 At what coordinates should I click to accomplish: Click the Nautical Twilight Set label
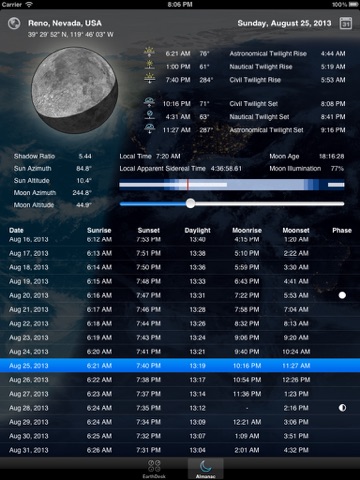click(259, 117)
